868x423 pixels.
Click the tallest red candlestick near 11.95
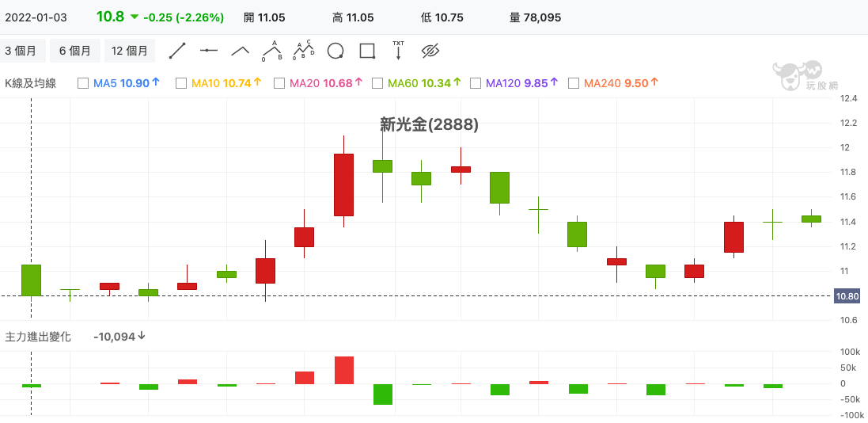(343, 185)
